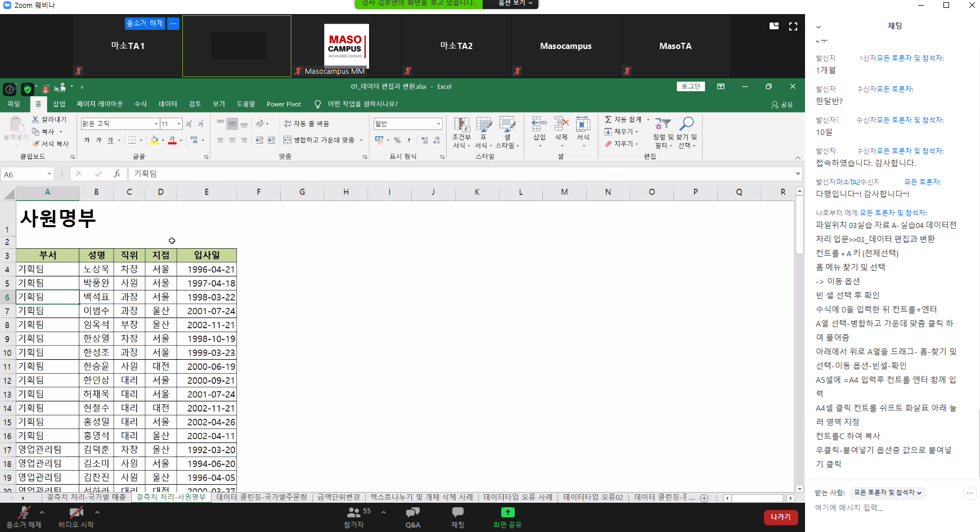Open the participants list icon

(354, 512)
